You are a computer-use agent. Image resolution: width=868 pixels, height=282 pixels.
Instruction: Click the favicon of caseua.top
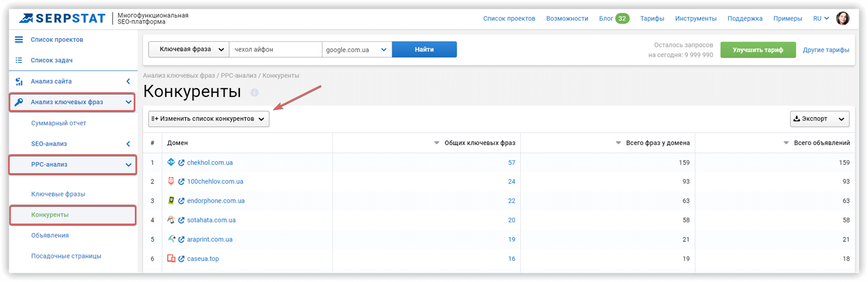pos(171,258)
